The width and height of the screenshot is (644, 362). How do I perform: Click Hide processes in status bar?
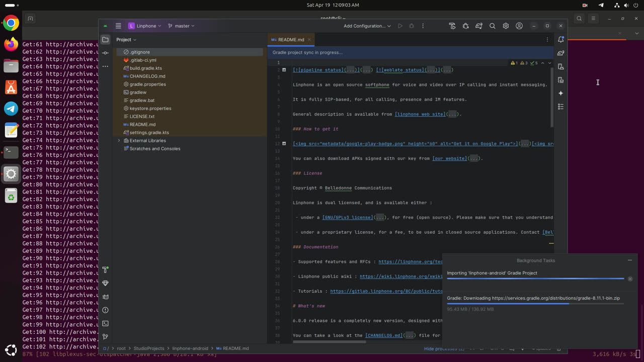(x=444, y=348)
